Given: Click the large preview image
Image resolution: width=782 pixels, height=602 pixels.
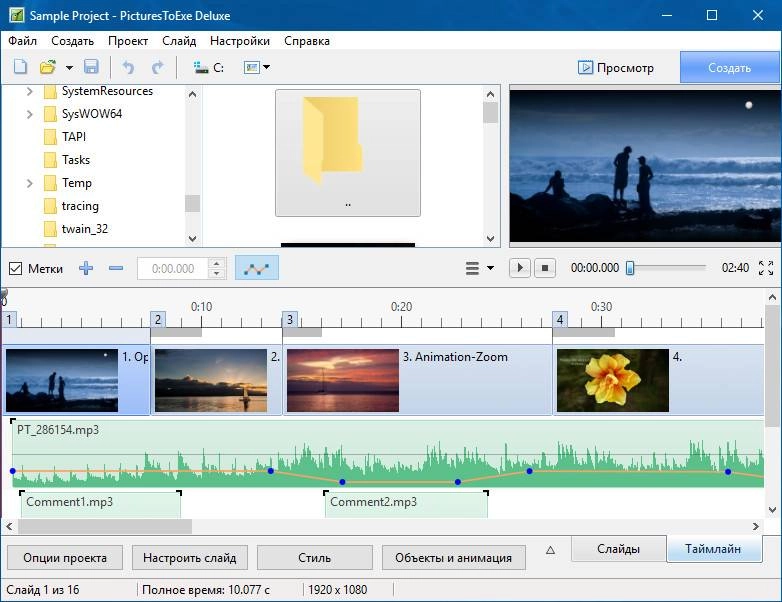Looking at the screenshot, I should [x=644, y=166].
